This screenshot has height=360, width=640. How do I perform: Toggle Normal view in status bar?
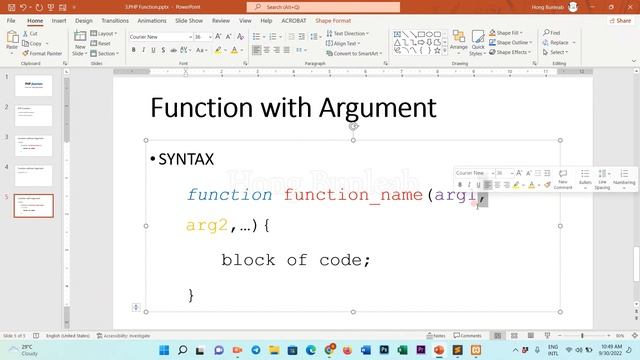498,336
